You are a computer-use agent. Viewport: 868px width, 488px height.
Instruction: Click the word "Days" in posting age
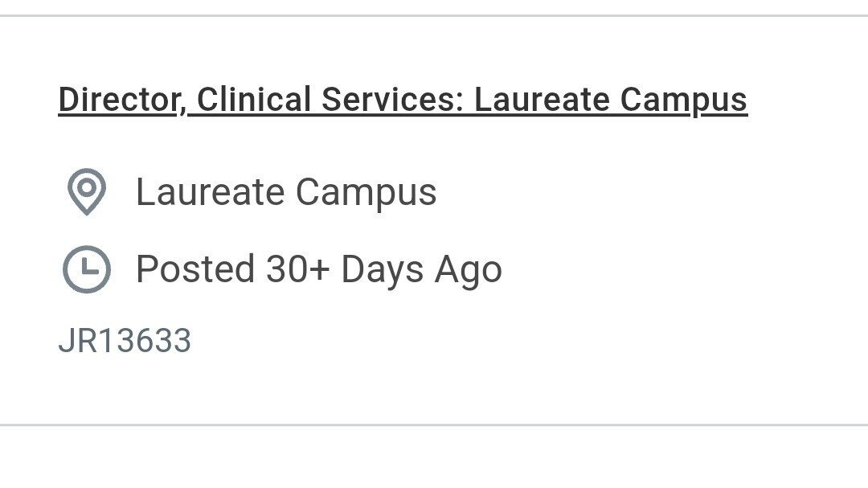coord(383,269)
